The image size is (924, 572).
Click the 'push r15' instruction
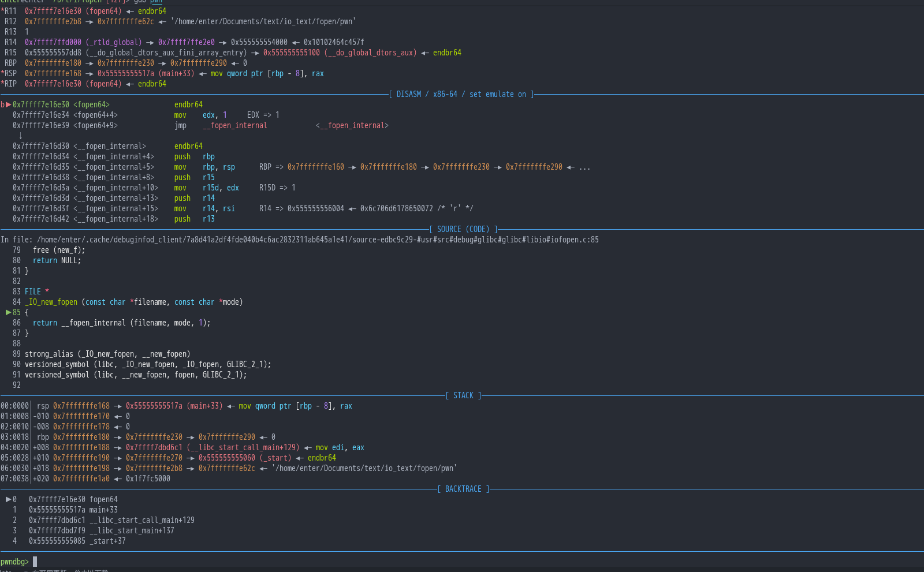click(x=195, y=177)
